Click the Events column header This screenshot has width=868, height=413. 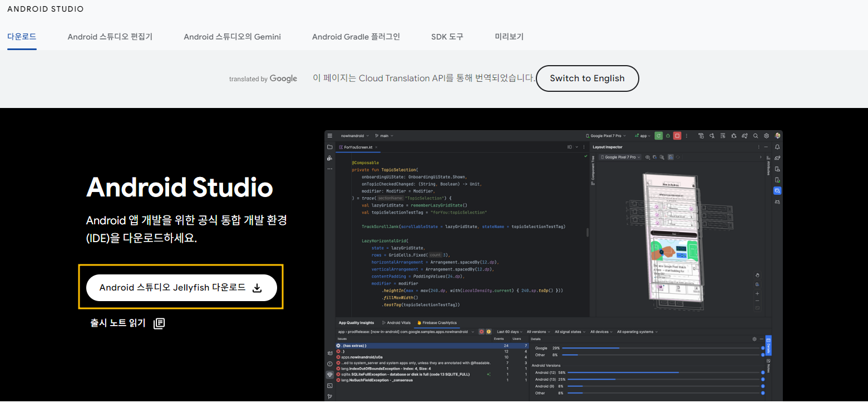(x=499, y=339)
